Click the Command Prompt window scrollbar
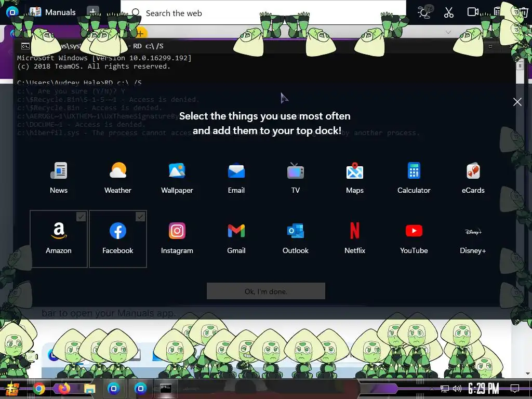Screen dimensions: 532x399 [520, 65]
